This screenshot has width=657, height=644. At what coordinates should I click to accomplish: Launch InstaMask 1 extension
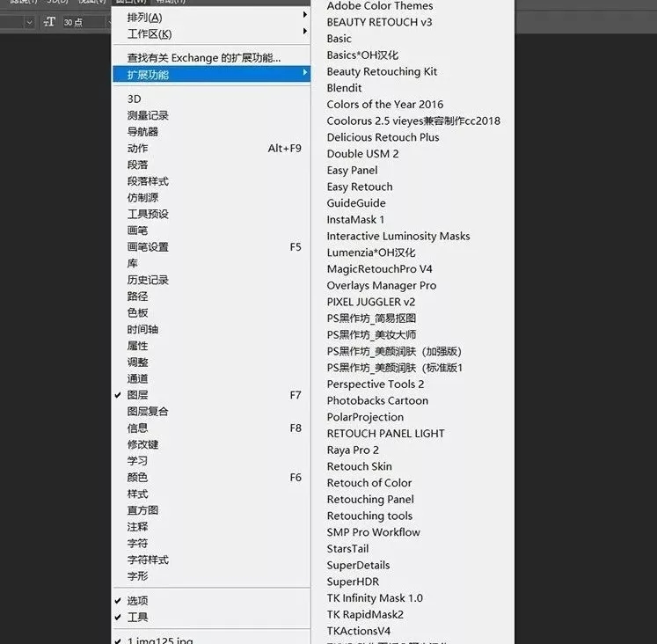click(355, 220)
